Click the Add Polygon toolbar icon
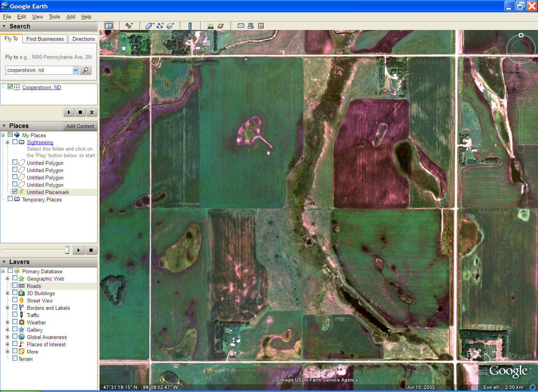This screenshot has width=538, height=392. [x=149, y=26]
